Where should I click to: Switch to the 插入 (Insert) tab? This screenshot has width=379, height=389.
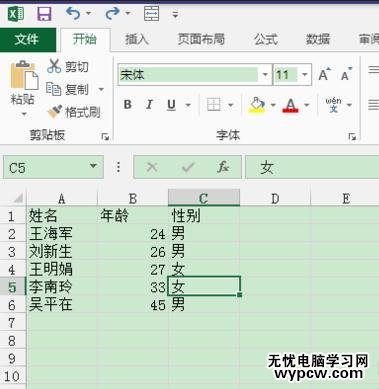click(136, 40)
